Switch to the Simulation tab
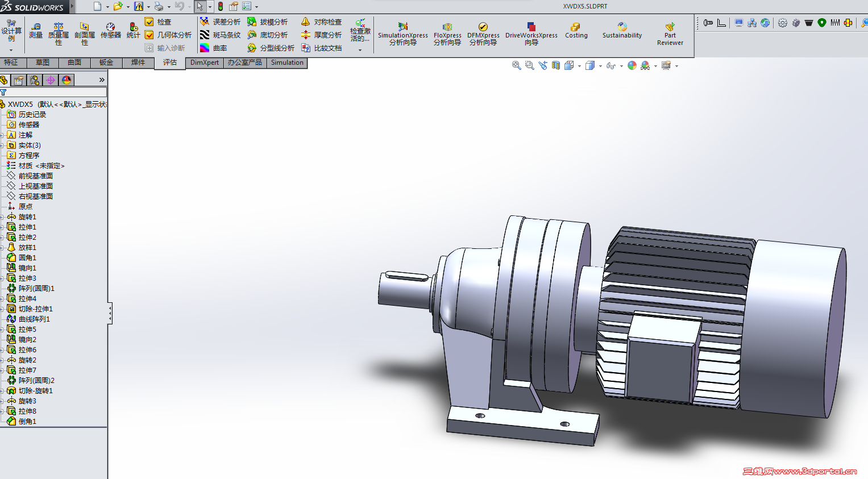 coord(287,63)
